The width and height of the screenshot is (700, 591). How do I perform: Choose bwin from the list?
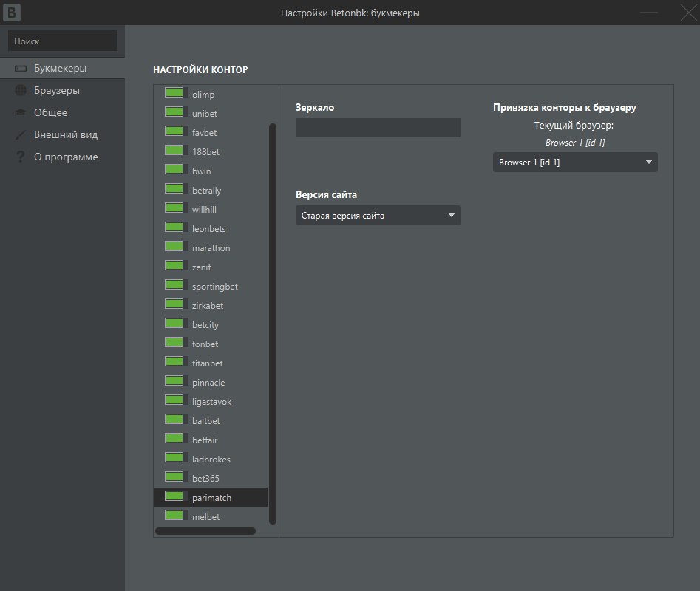(x=201, y=171)
